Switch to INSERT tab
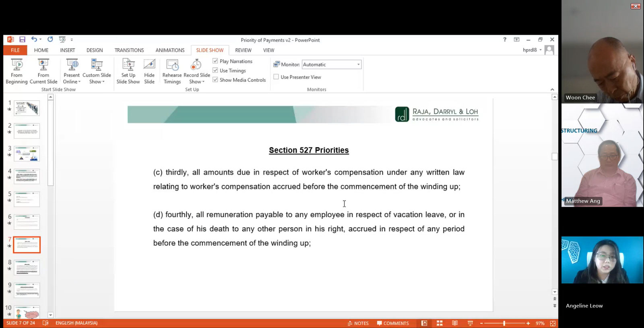 tap(68, 50)
